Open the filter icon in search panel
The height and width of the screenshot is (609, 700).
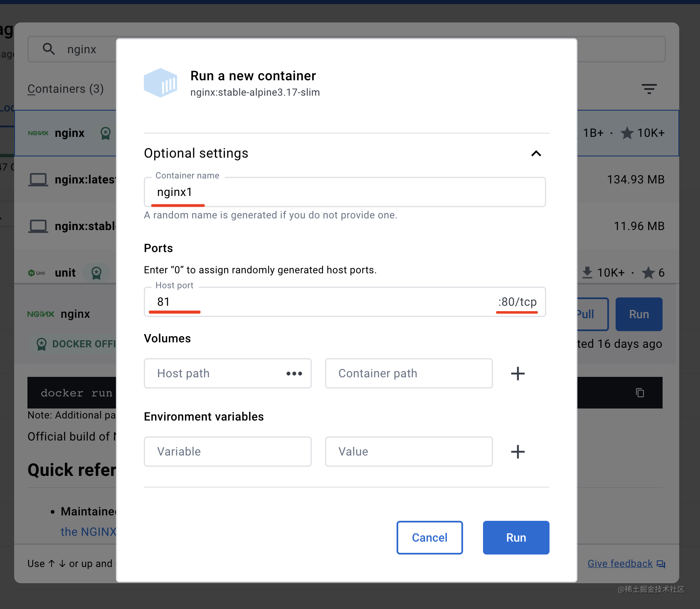[649, 89]
